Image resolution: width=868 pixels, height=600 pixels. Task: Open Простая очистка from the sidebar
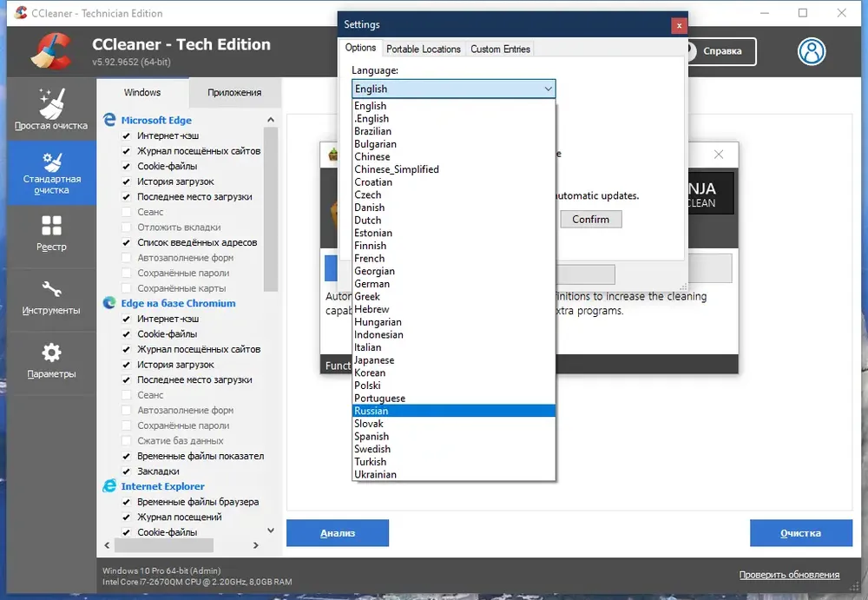51,109
